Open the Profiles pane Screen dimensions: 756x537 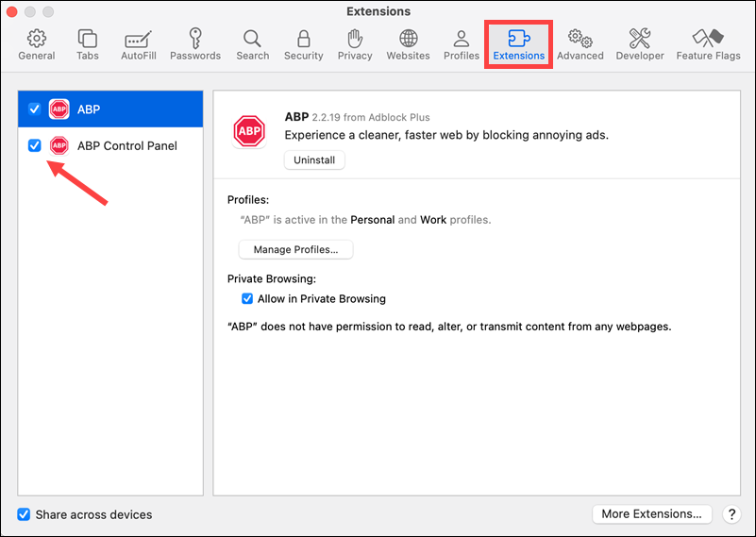tap(462, 44)
